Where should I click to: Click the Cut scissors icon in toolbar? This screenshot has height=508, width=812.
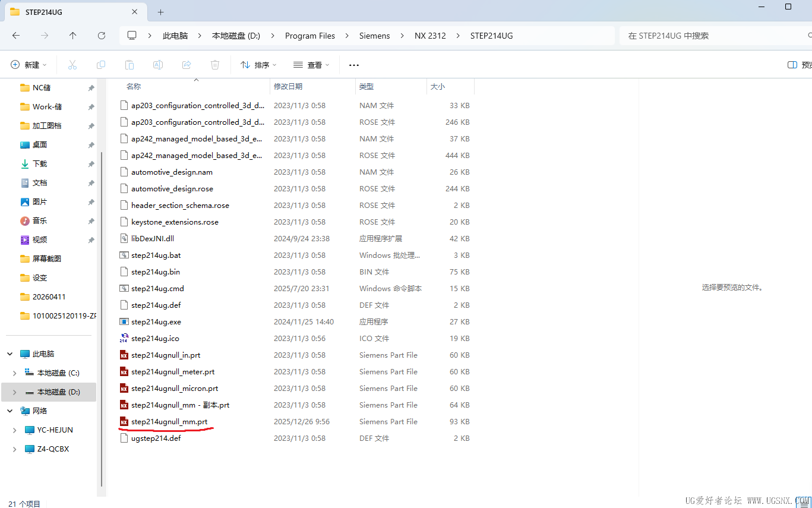click(x=72, y=65)
